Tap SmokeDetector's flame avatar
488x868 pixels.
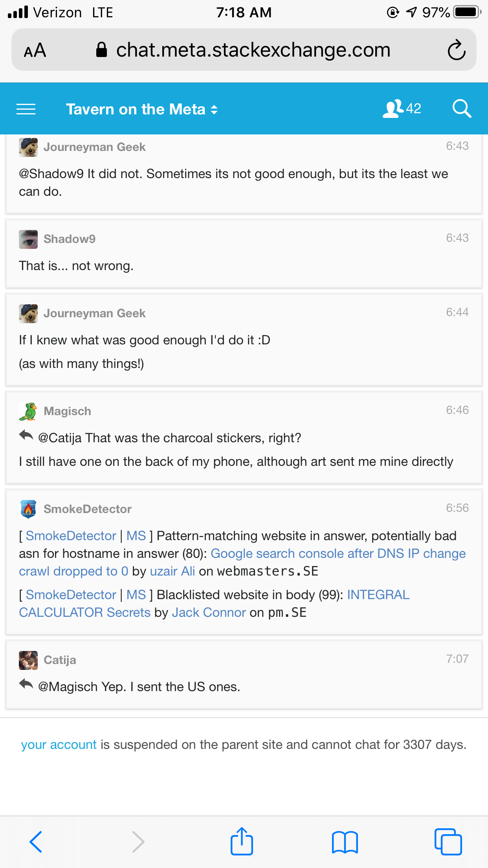click(28, 509)
